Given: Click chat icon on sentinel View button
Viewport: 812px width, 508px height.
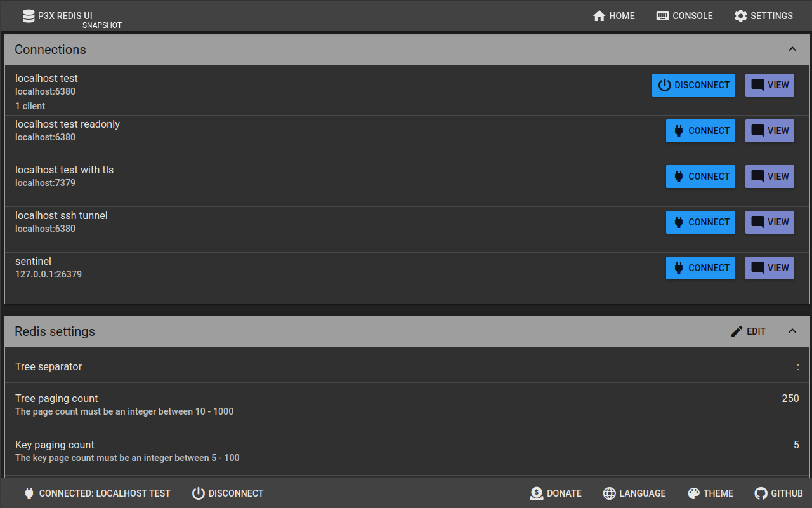Looking at the screenshot, I should click(x=757, y=268).
